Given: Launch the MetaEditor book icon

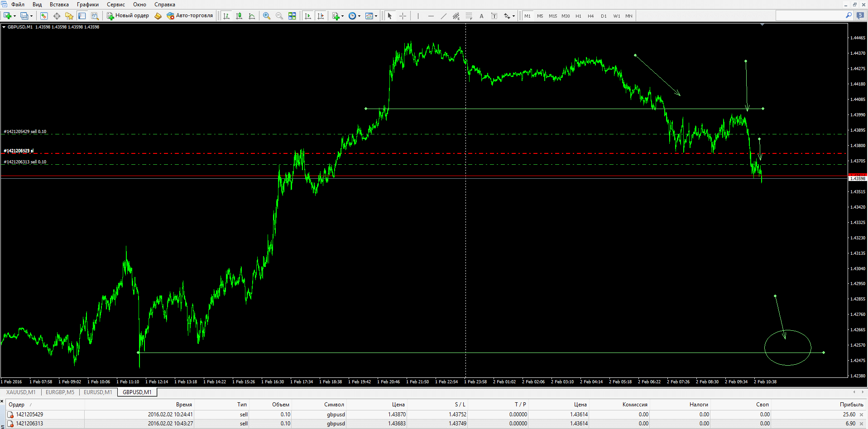Looking at the screenshot, I should (158, 16).
